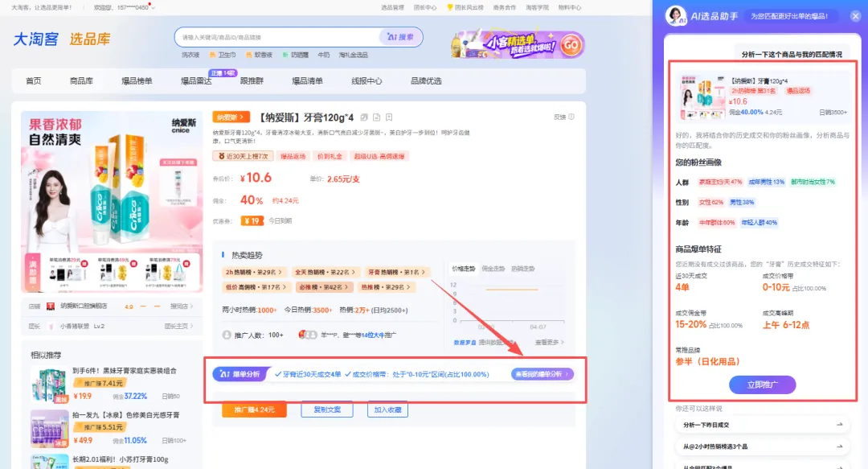Click the 立即推广 button in AI panel
This screenshot has height=469, width=868.
click(x=762, y=385)
